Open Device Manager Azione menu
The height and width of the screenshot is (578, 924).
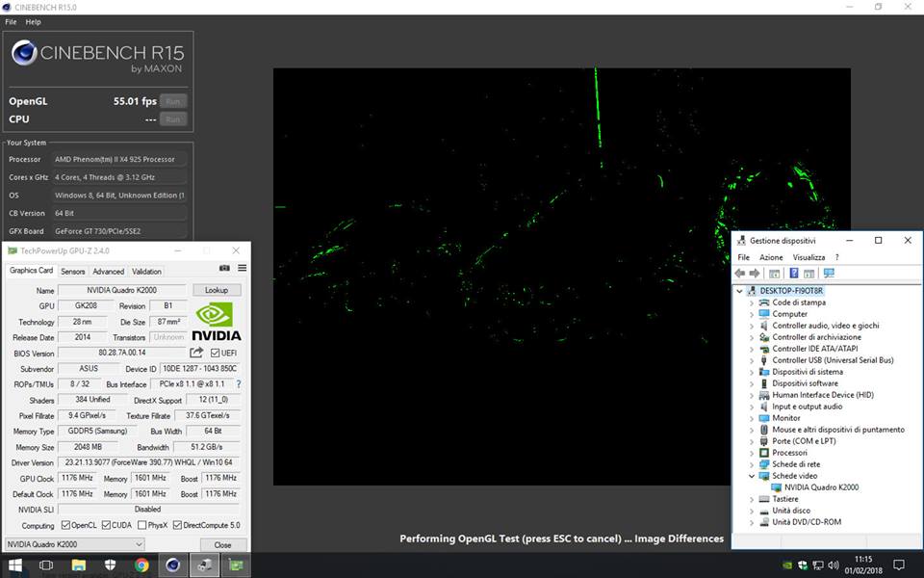(x=771, y=257)
